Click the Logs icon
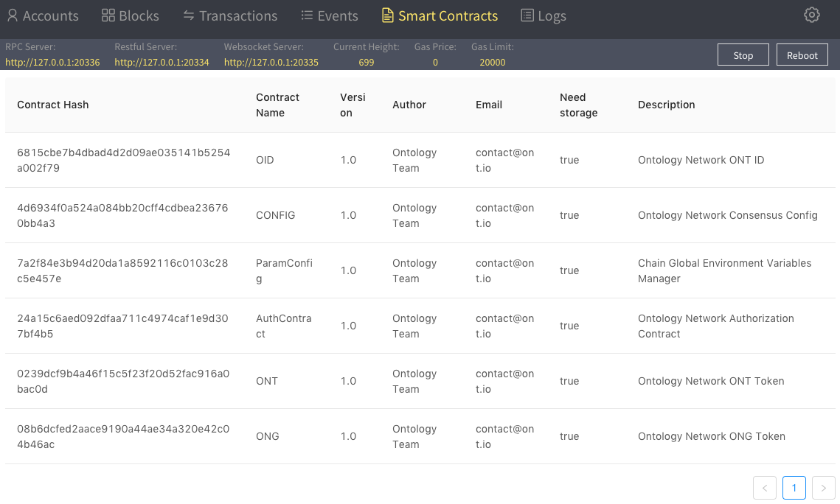This screenshot has height=504, width=840. pos(527,15)
